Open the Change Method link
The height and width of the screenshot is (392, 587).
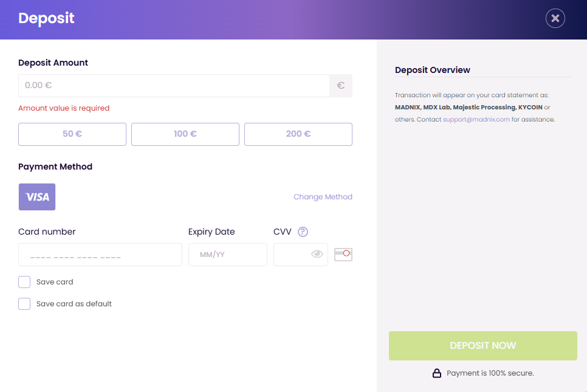pos(323,197)
